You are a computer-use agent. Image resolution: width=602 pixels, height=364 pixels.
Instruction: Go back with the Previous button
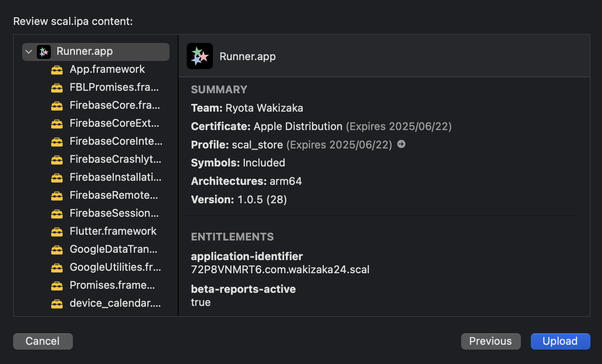coord(491,341)
